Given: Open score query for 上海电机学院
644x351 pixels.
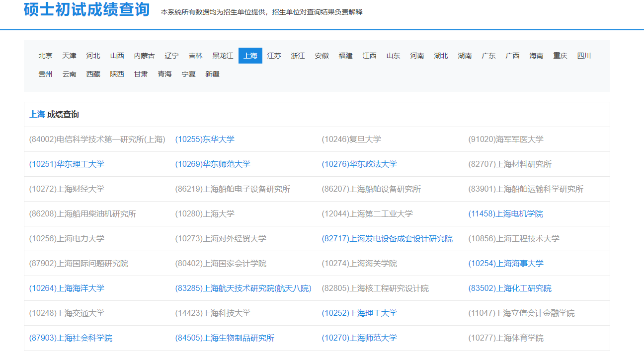Looking at the screenshot, I should 506,213.
